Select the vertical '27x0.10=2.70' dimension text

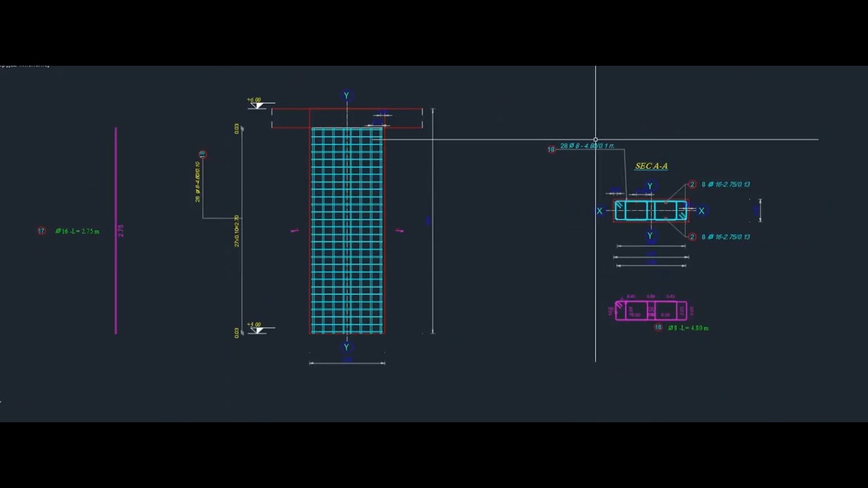[237, 231]
